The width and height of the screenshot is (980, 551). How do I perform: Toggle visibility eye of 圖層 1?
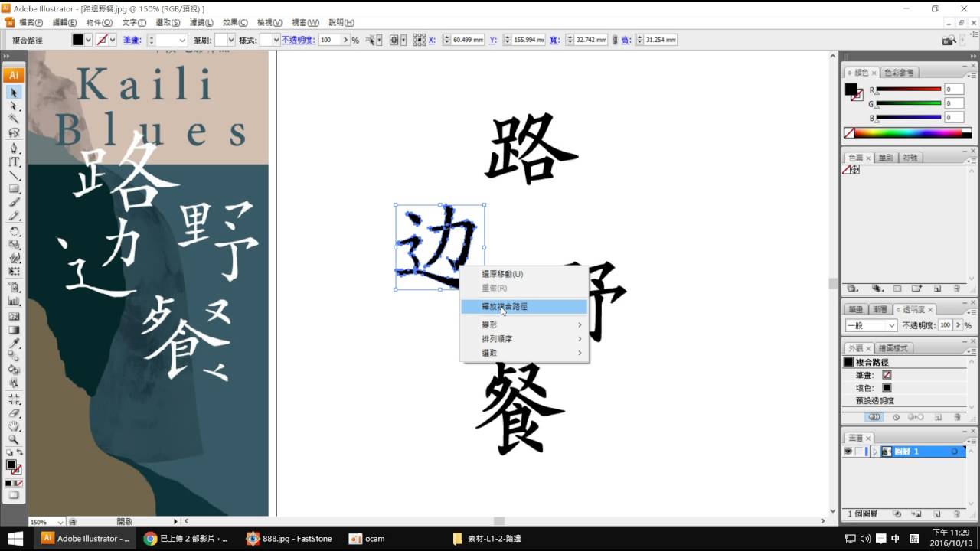848,452
